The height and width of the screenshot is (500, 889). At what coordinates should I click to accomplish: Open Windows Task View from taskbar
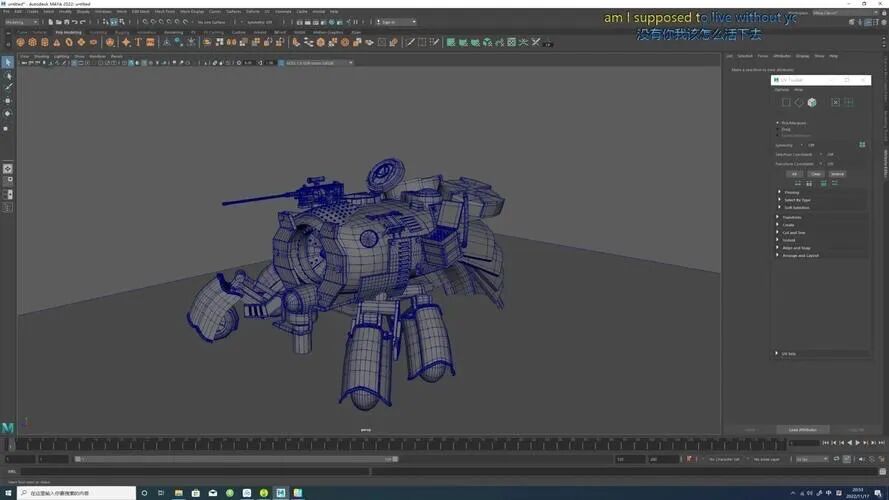(162, 493)
